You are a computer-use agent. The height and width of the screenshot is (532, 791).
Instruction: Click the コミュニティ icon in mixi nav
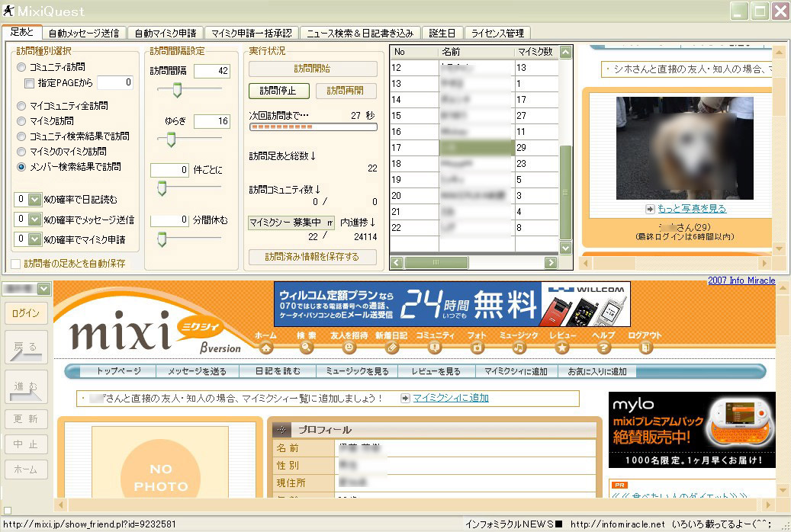tap(434, 348)
